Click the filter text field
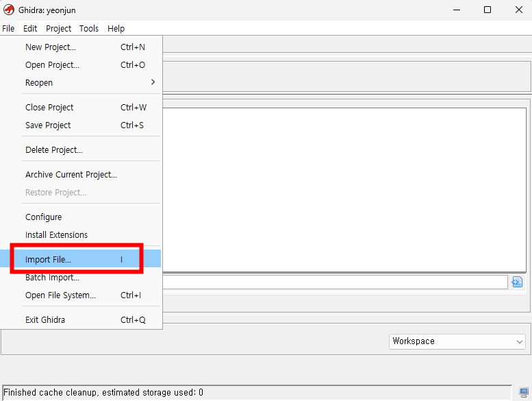 (335, 282)
